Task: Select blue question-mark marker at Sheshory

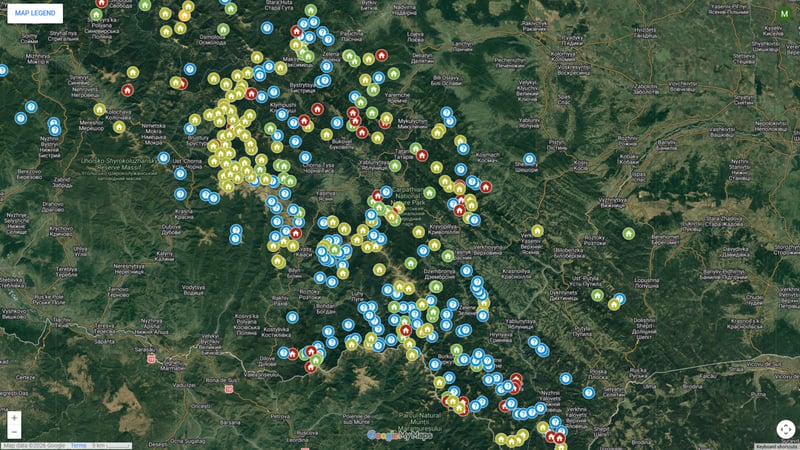Action: pos(529,159)
